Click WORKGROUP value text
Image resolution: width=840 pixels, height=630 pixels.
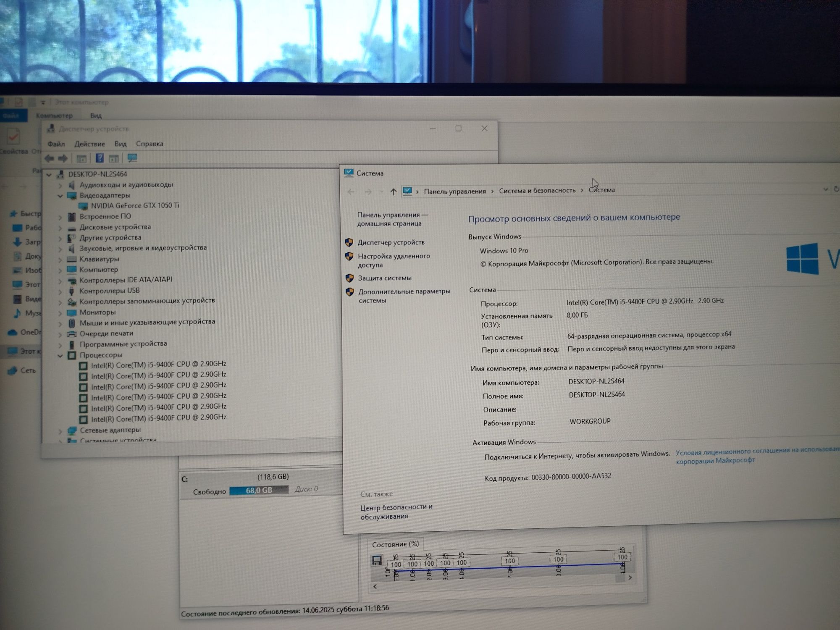pyautogui.click(x=590, y=421)
